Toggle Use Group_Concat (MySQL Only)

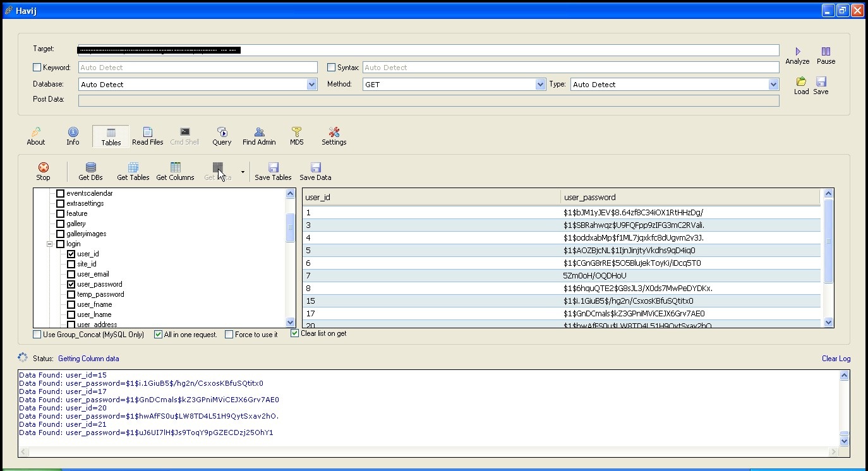point(37,335)
